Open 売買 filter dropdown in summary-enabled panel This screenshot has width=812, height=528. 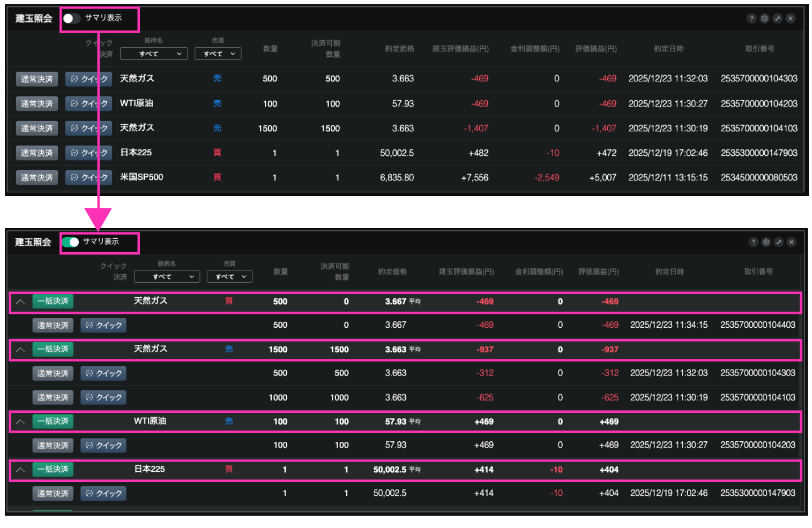click(229, 276)
